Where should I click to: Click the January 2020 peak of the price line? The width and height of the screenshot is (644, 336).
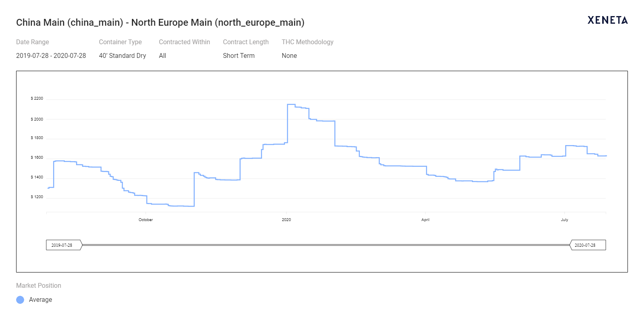291,104
